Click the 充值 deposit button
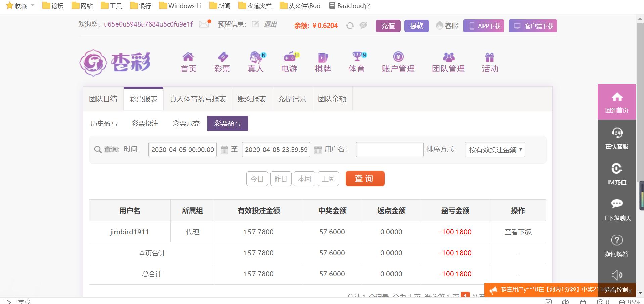Viewport: 644px width, 304px height. (x=388, y=26)
